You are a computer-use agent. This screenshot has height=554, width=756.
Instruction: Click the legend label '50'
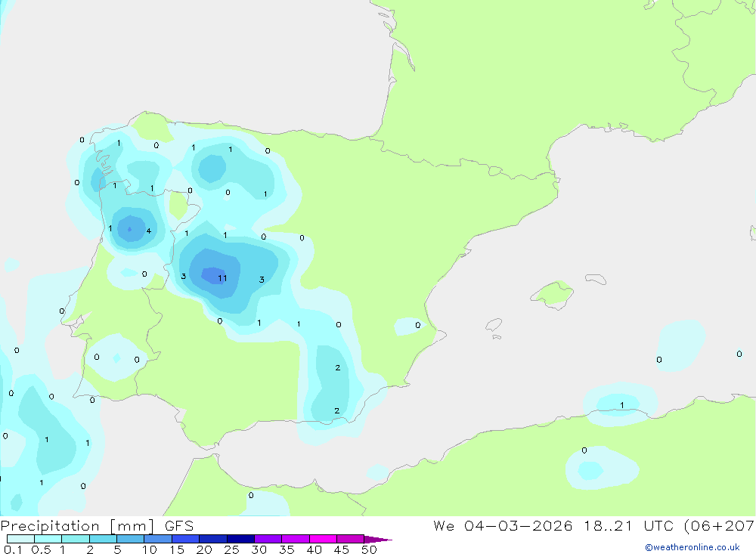[369, 549]
